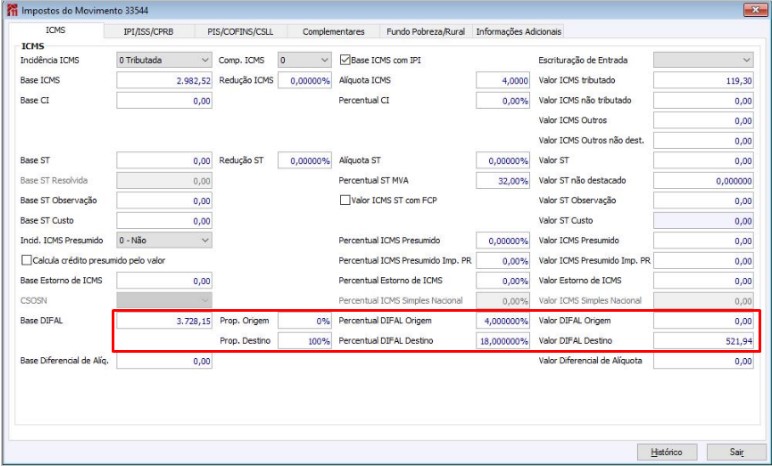
Task: Select the Fundo Pobreza/Rural tab
Action: (425, 32)
